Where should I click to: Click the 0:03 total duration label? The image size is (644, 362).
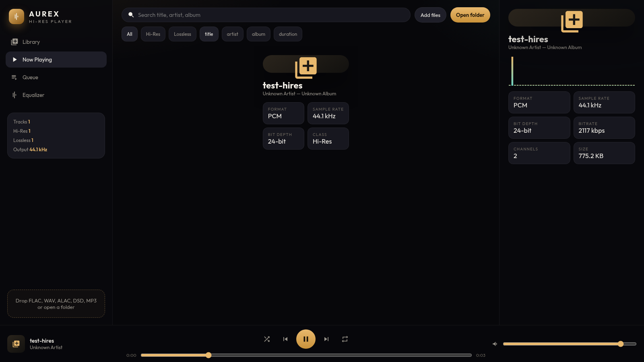pos(481,355)
